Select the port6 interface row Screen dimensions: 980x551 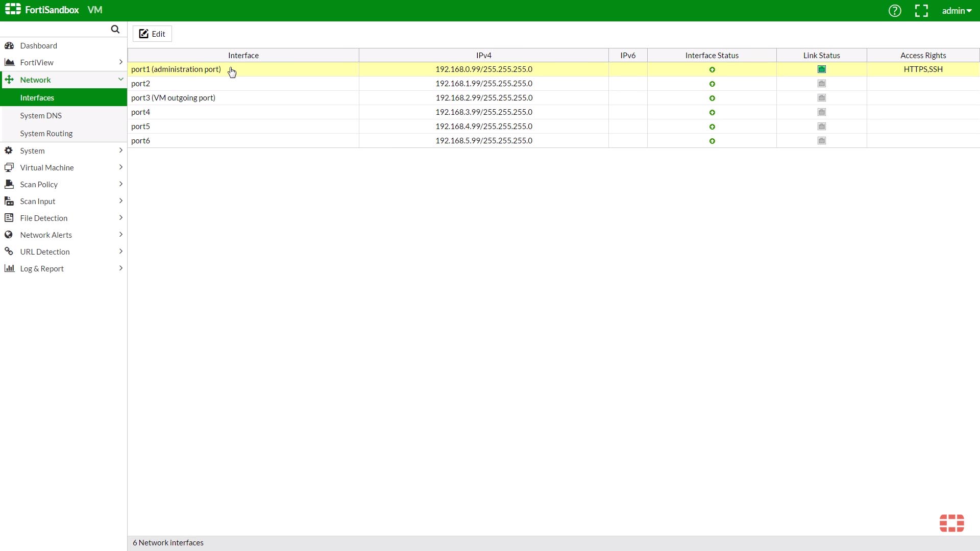(141, 141)
